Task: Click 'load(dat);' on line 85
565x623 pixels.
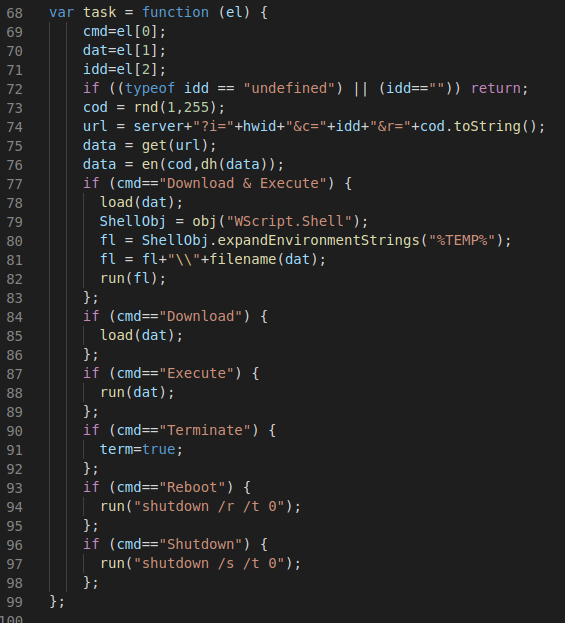Action: [x=141, y=335]
